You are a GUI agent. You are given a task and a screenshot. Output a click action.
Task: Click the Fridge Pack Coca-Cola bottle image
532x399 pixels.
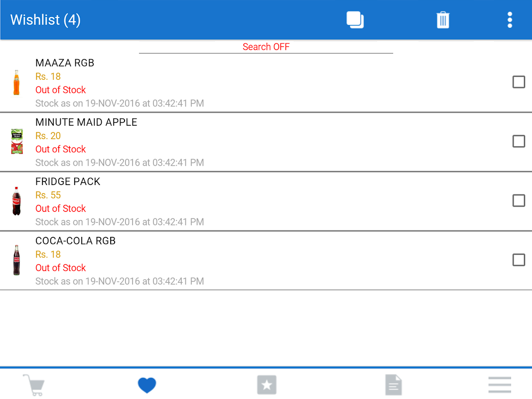click(16, 201)
